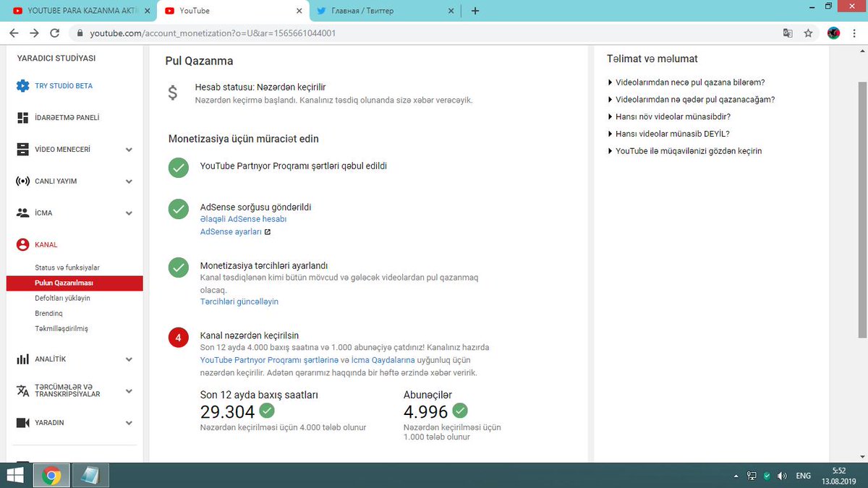Expand TƏRCÜMƏLƏR VƏ TRANSKRİPSİYALAR chevron

click(129, 391)
